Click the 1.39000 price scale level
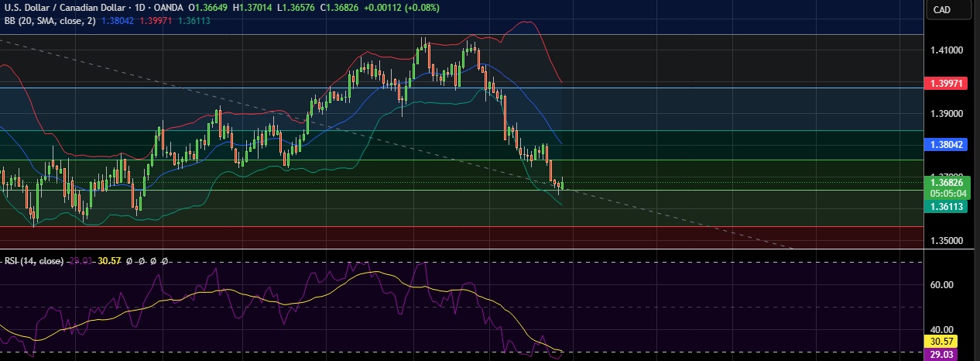 pos(946,114)
